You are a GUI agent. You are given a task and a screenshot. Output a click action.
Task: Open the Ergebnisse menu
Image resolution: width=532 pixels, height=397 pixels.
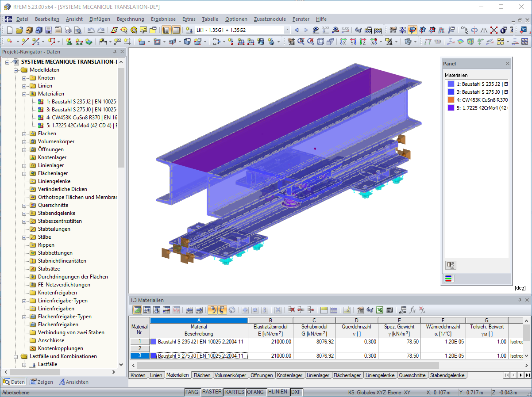point(163,19)
